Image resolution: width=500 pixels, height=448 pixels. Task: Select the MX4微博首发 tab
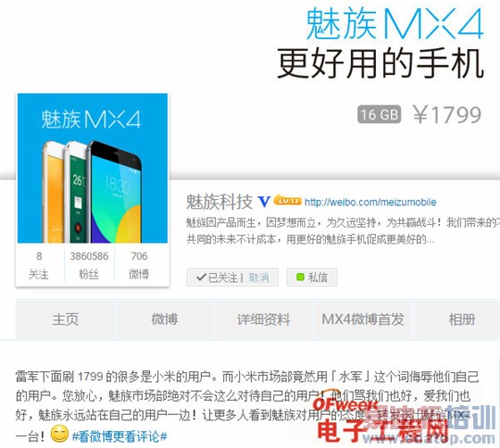click(x=362, y=319)
